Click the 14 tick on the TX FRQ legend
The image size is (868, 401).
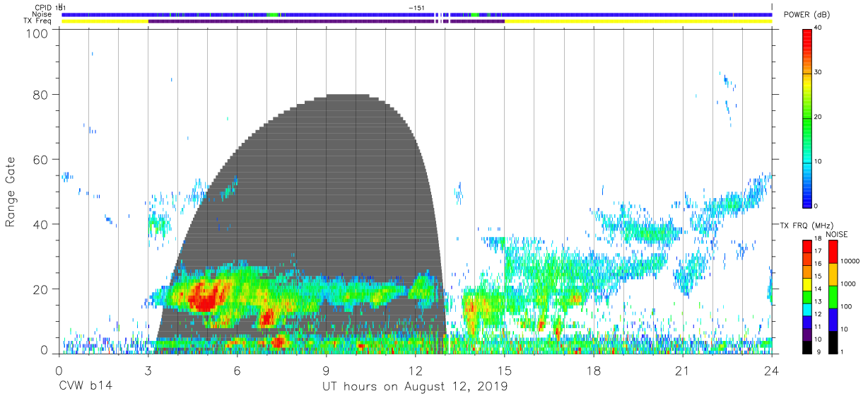point(819,289)
